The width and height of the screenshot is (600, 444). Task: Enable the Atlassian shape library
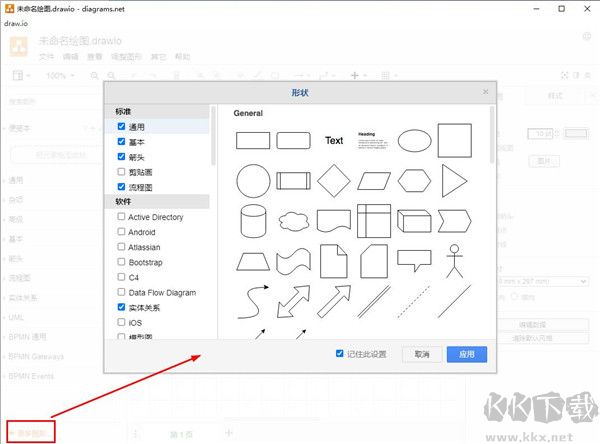121,246
